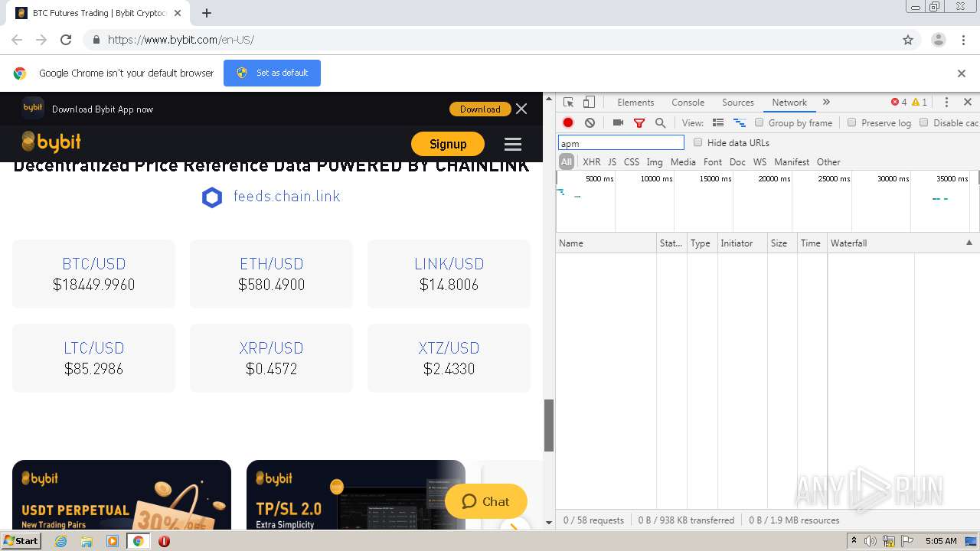
Task: Click the yellow Download button
Action: point(480,109)
